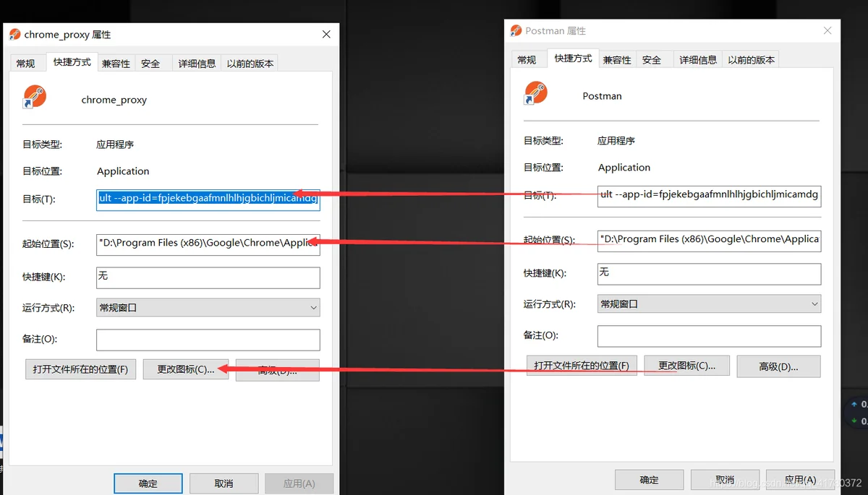Select 快捷方式 tab in Postman window
The image size is (868, 495).
574,59
